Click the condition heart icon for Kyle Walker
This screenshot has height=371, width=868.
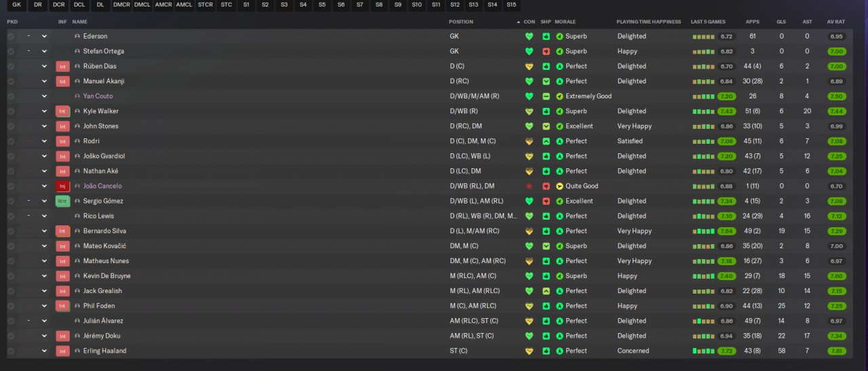[529, 111]
